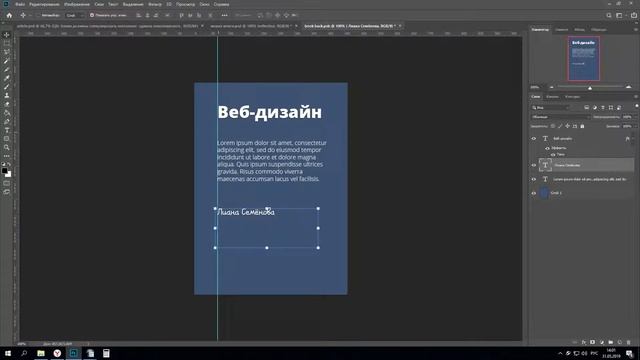The image size is (640, 360).
Task: Delete layer with the trash icon
Action: coord(629,342)
